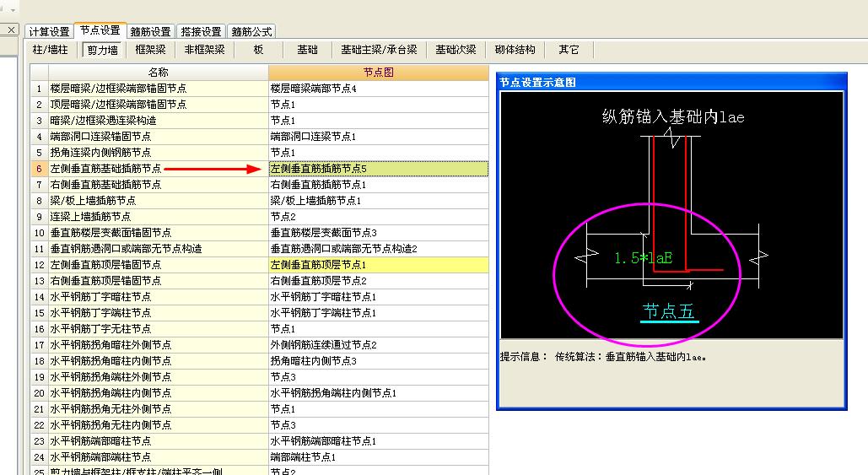Click row number 6 header cell
This screenshot has height=475, width=868.
40,169
